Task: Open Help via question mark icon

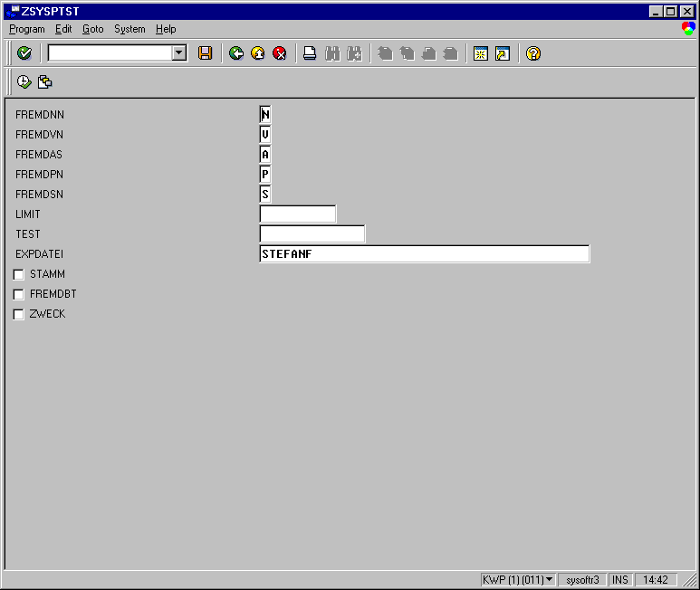Action: coord(533,53)
